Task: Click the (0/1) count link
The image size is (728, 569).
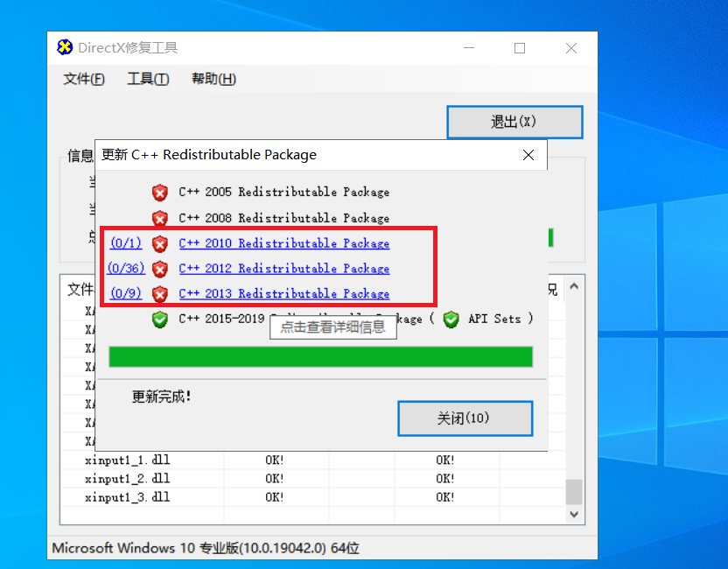Action: 126,243
